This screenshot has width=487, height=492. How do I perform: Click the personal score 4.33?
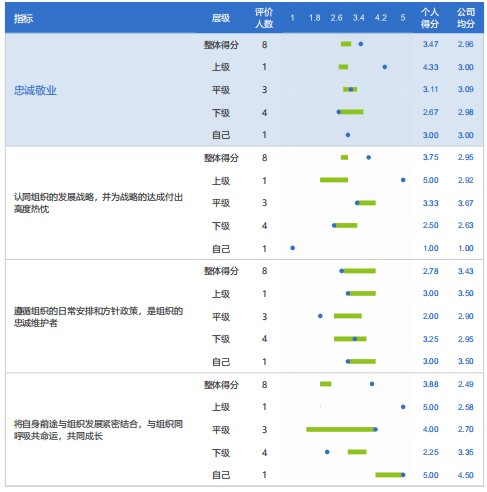431,67
